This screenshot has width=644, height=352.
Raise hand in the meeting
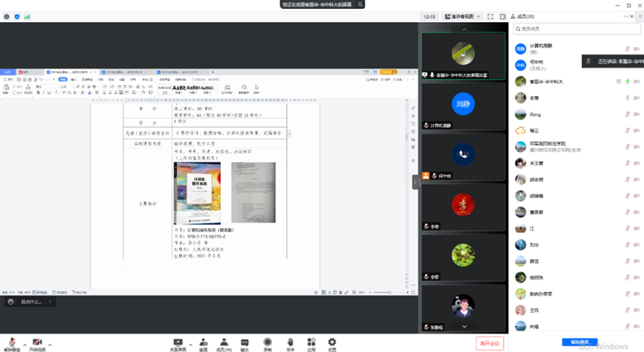click(x=290, y=344)
